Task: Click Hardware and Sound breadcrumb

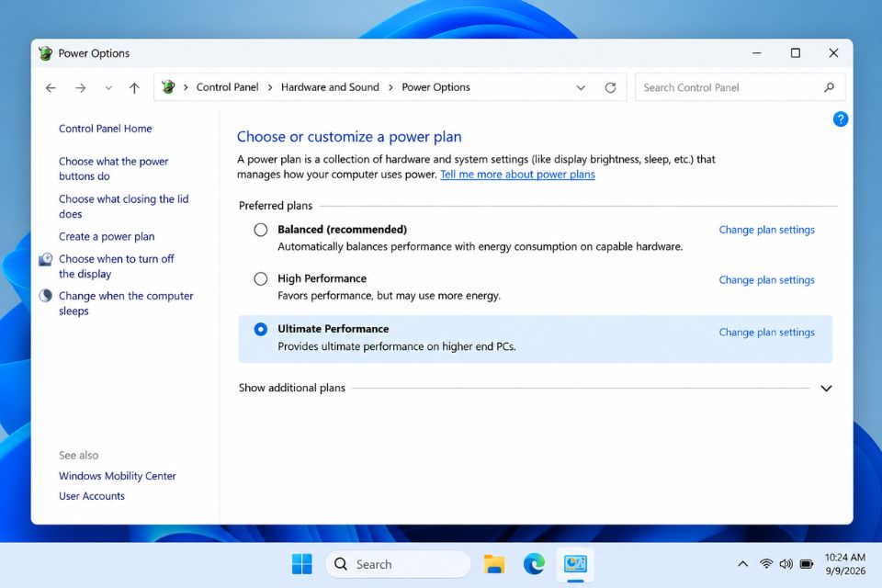Action: pos(330,87)
